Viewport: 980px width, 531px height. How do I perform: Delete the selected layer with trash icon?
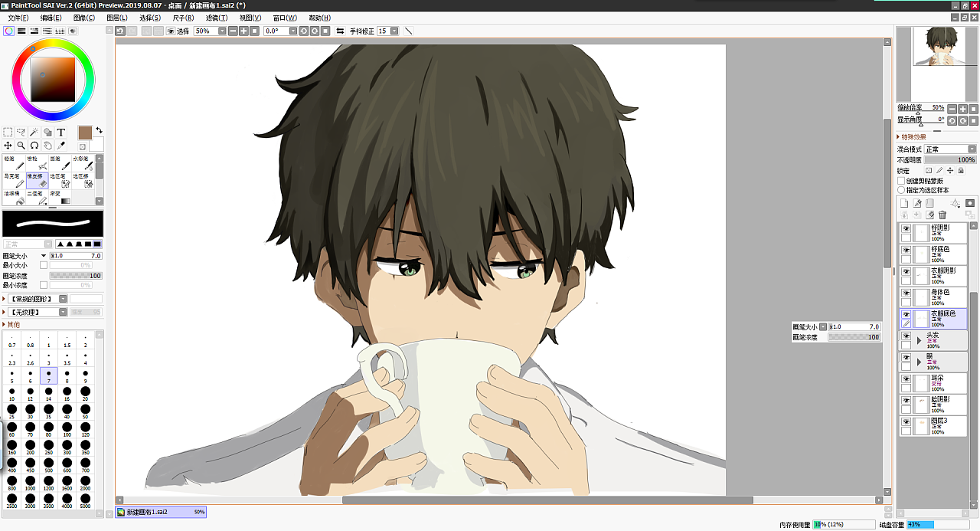click(x=942, y=215)
